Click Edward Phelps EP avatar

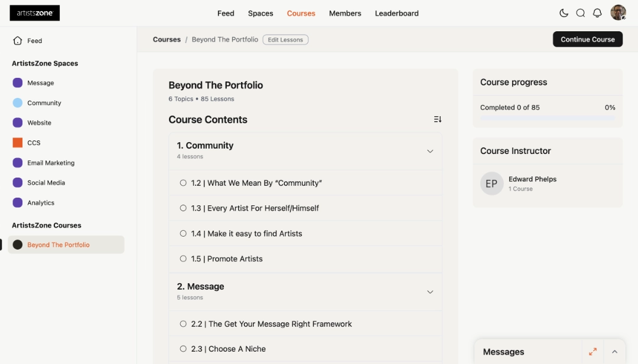[491, 183]
